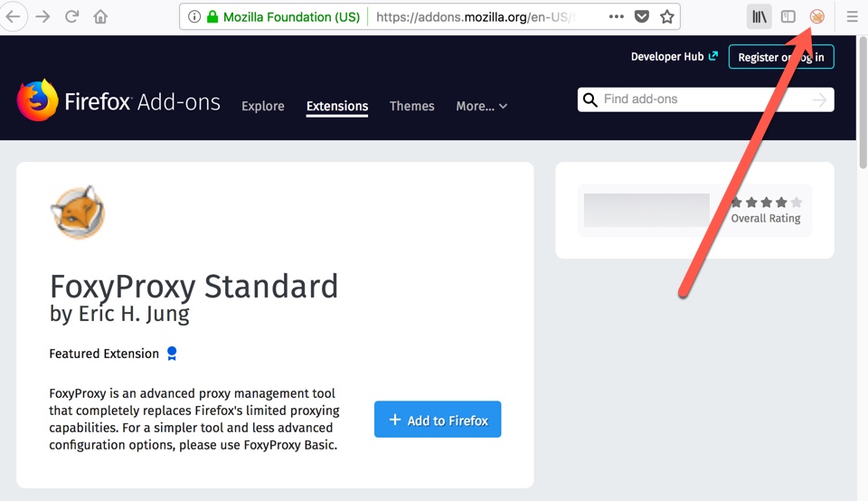Click the Featured Extension label

(104, 354)
